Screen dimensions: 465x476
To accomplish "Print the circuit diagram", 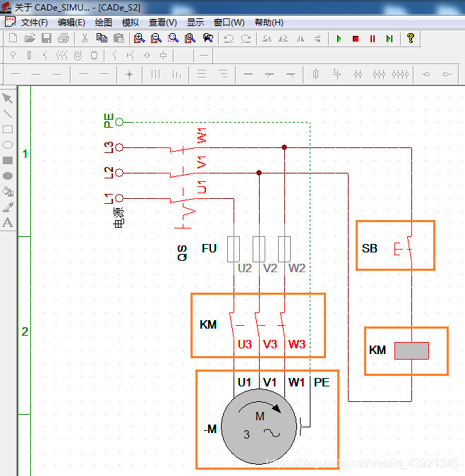I will point(64,39).
